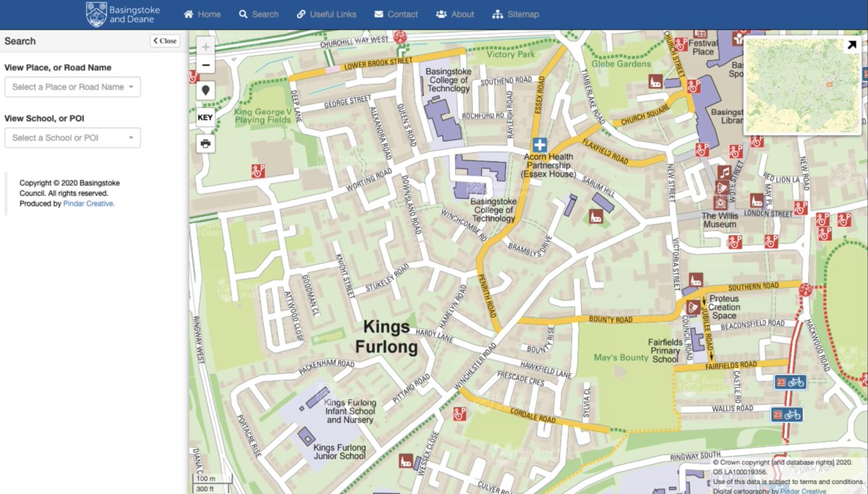The width and height of the screenshot is (868, 494).
Task: Click the Victory Park label
Action: [511, 54]
